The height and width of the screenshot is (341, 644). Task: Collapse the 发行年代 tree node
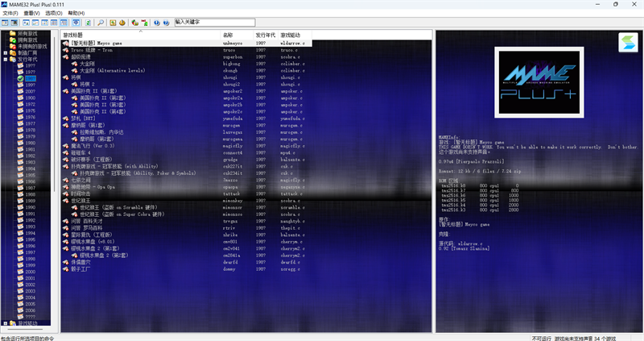point(5,59)
